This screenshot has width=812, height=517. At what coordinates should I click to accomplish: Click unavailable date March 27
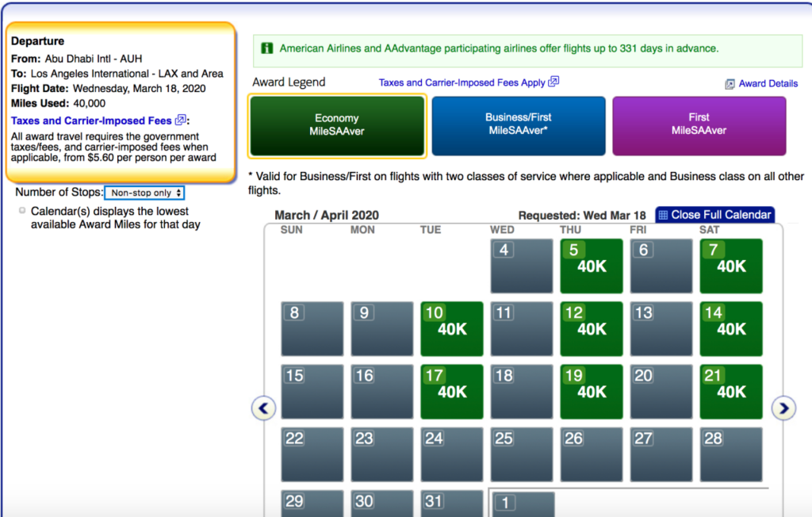[661, 454]
